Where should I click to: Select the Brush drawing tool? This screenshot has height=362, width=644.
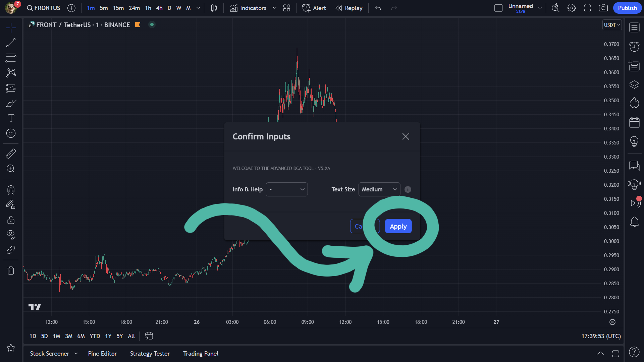pos(11,103)
